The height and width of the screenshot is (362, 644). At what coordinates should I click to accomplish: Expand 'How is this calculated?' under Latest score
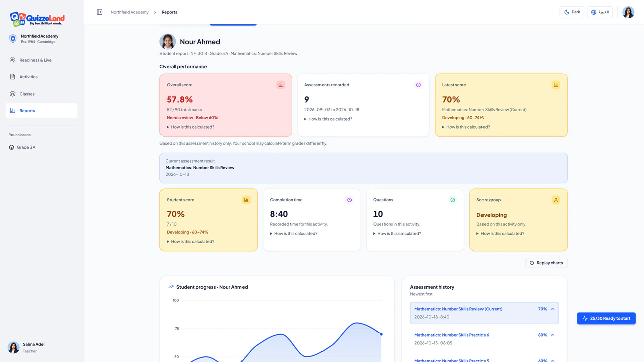[x=466, y=127]
